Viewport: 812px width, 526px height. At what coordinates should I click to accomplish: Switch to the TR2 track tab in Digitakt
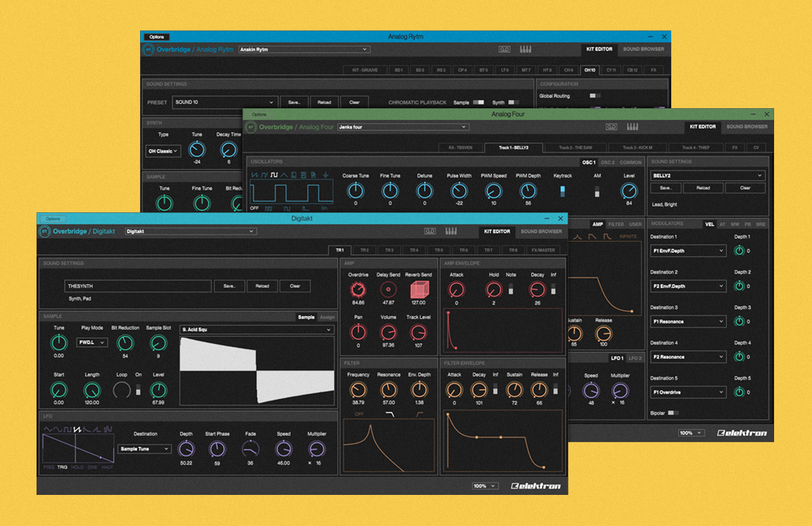click(x=365, y=250)
